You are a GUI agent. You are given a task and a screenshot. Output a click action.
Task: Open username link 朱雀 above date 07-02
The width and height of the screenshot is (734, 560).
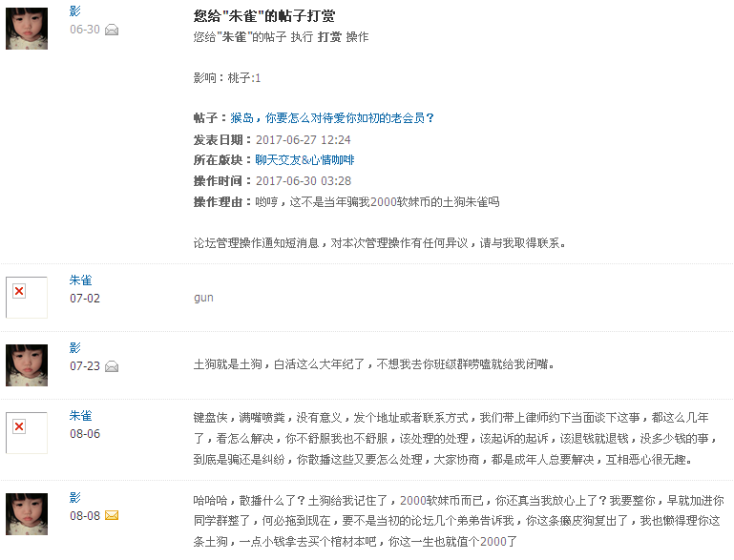[x=80, y=280]
